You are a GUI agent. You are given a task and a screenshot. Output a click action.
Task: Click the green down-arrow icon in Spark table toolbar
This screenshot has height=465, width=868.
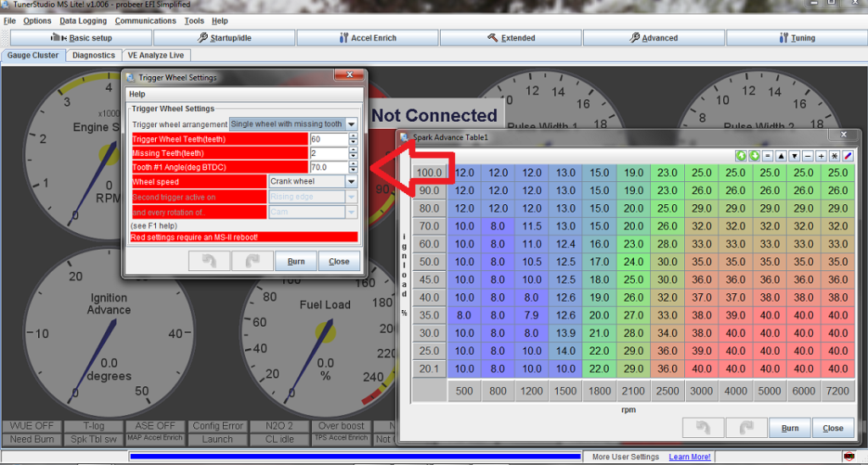pos(754,156)
